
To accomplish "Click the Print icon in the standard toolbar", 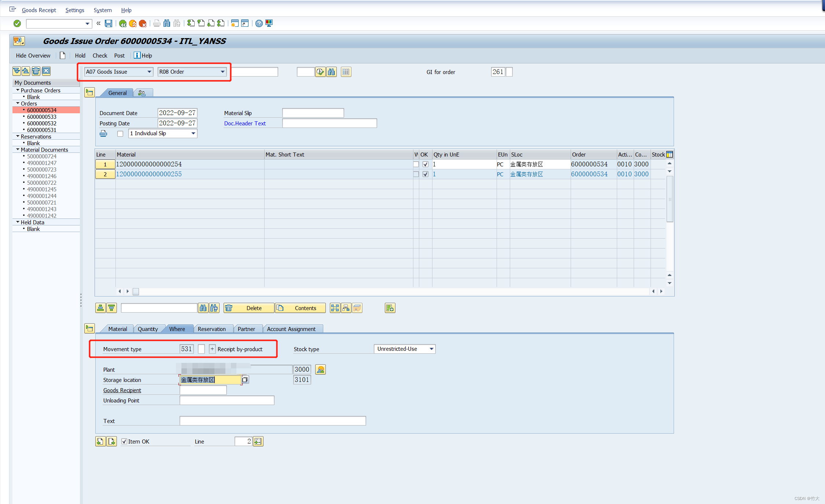I will coord(156,23).
